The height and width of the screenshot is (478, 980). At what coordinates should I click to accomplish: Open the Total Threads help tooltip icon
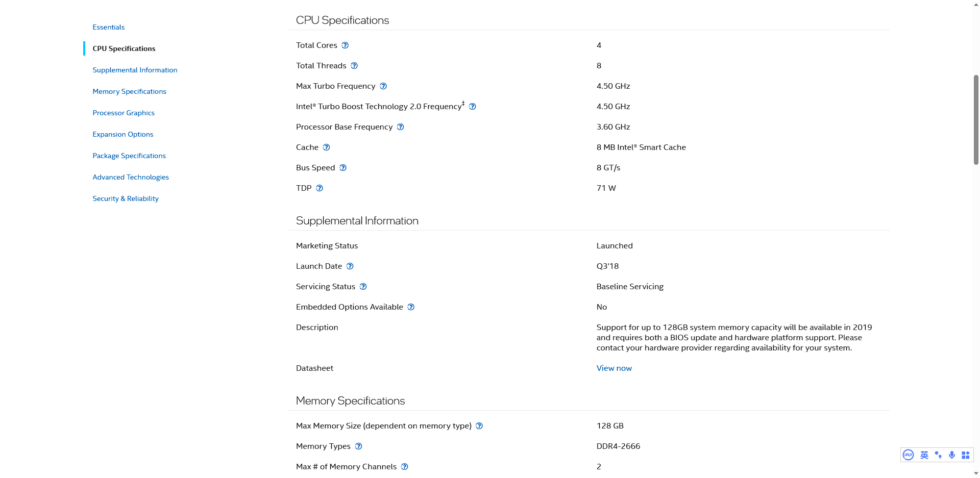[354, 66]
